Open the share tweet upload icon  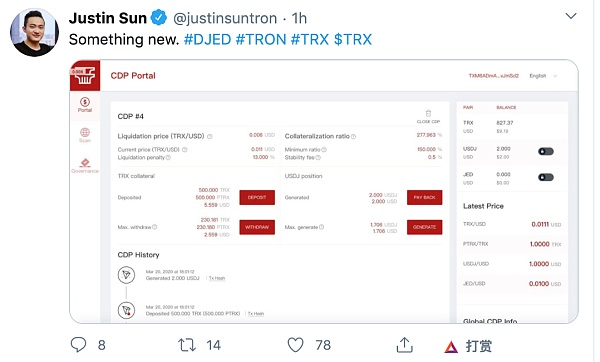click(x=404, y=344)
